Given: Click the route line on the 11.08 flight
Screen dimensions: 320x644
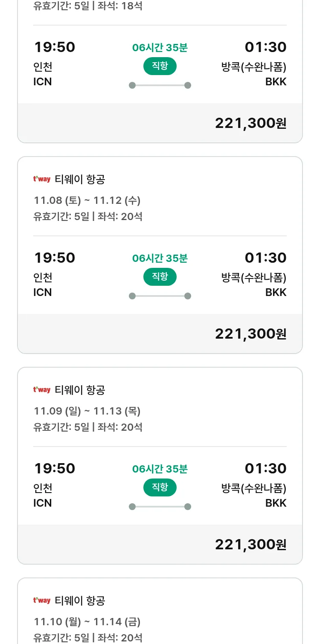Looking at the screenshot, I should [x=160, y=296].
